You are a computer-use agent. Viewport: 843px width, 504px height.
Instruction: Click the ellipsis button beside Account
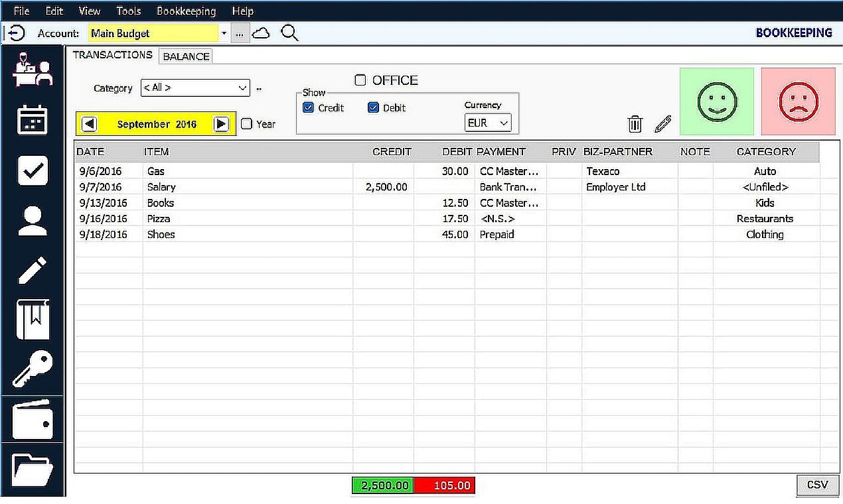coord(240,33)
